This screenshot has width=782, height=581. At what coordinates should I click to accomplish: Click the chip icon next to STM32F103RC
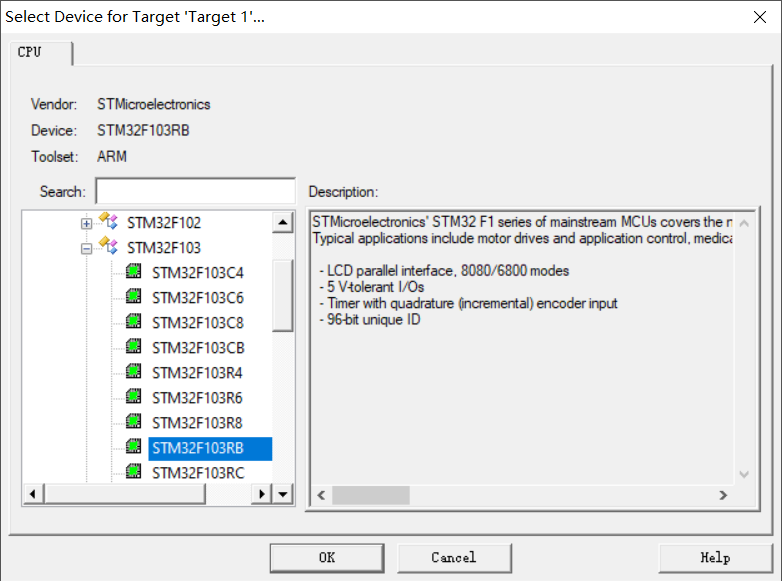(134, 471)
